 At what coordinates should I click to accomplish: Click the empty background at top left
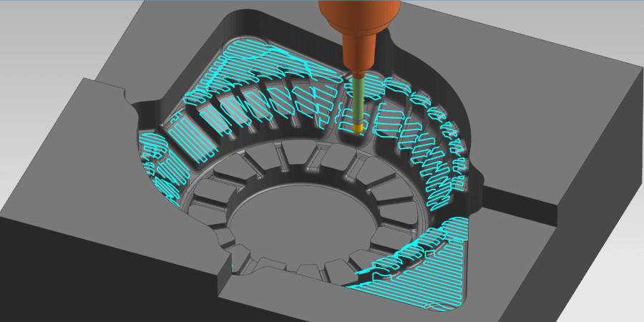tap(43, 29)
